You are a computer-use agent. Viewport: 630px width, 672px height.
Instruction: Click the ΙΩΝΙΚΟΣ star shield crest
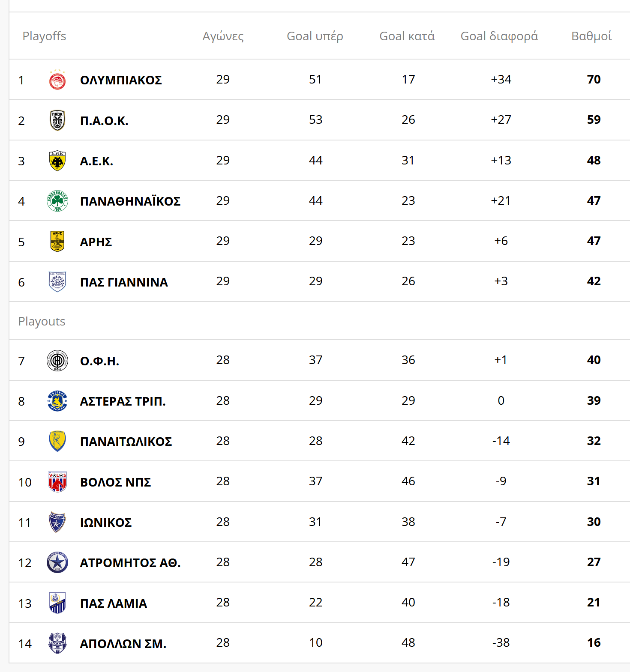click(57, 522)
